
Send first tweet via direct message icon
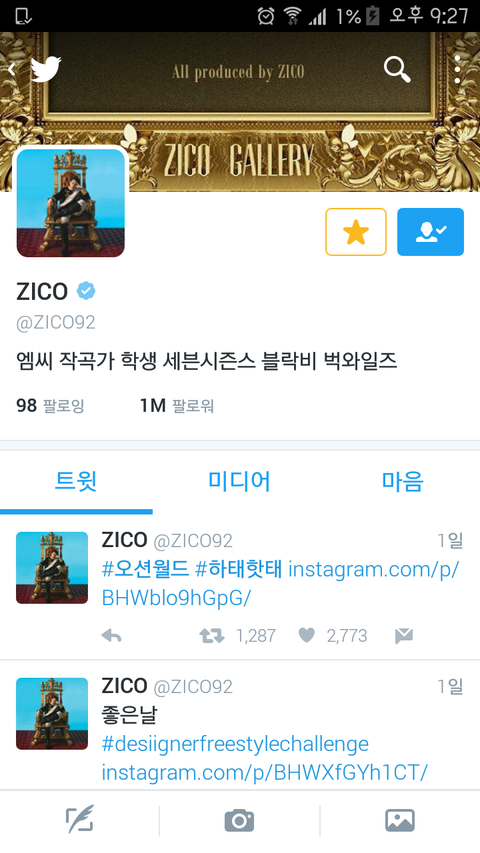(x=404, y=635)
